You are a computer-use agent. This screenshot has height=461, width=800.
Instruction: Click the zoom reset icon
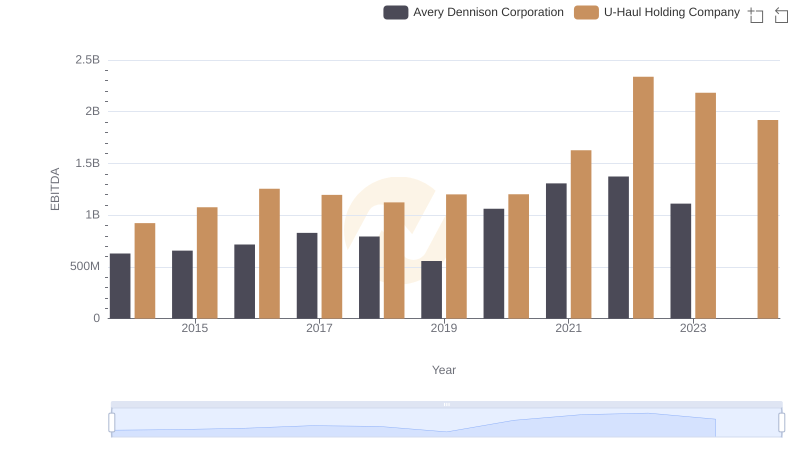tap(781, 15)
